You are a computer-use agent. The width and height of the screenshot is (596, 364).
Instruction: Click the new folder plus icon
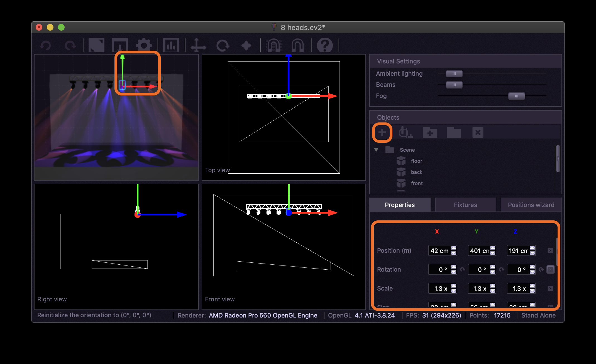(x=430, y=132)
